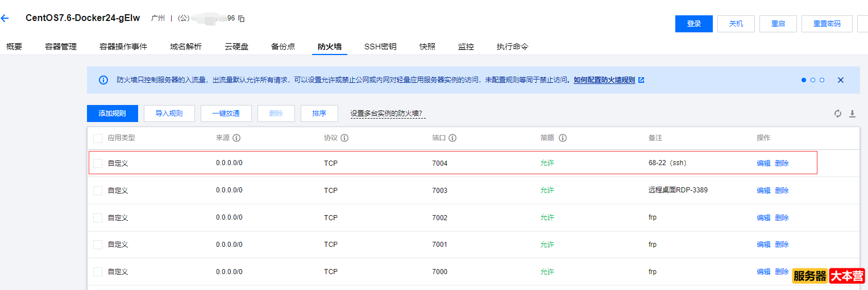The image size is (868, 290).
Task: Show info tooltip next to 来源 header
Action: tap(236, 138)
